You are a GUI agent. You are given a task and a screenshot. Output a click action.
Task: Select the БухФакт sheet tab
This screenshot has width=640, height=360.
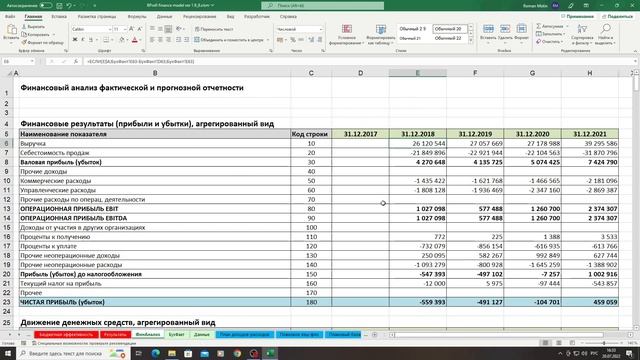pyautogui.click(x=176, y=335)
